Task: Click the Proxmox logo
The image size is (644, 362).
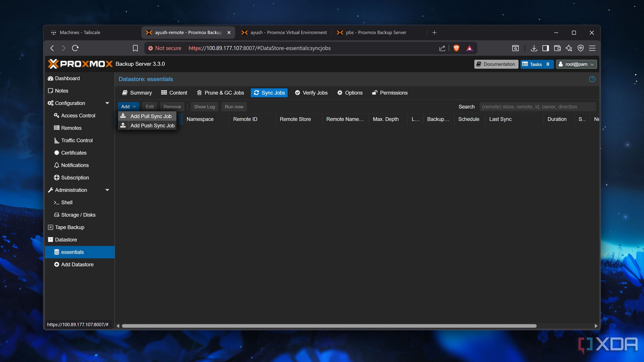Action: (x=80, y=64)
